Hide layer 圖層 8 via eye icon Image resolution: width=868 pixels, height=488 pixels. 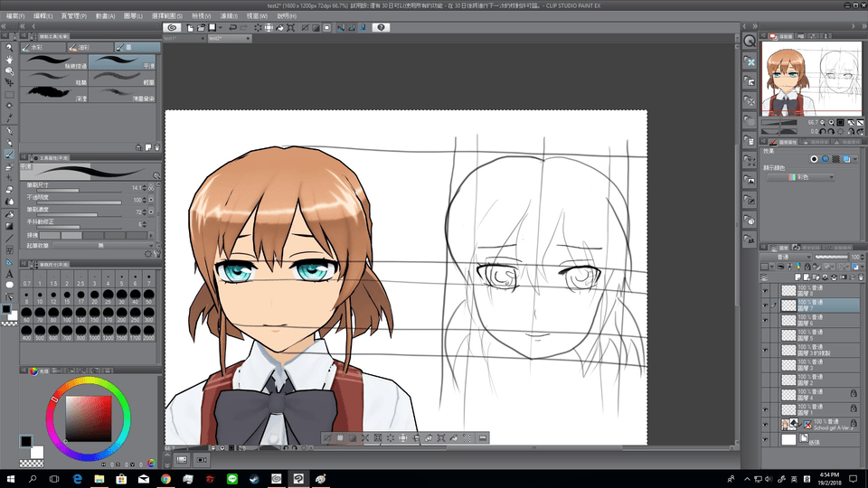coord(766,291)
